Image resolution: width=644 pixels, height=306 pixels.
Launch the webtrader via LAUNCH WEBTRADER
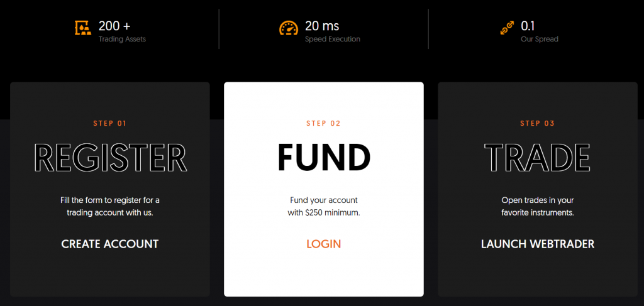pyautogui.click(x=538, y=244)
